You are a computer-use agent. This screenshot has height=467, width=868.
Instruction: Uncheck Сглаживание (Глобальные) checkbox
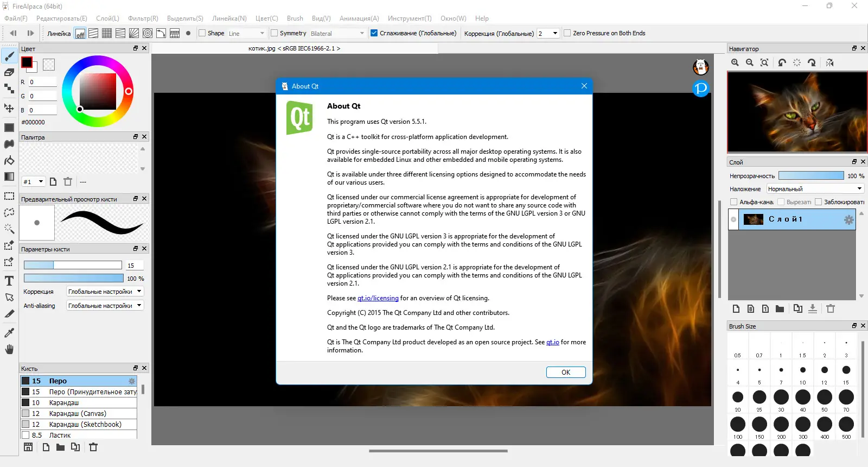coord(374,33)
